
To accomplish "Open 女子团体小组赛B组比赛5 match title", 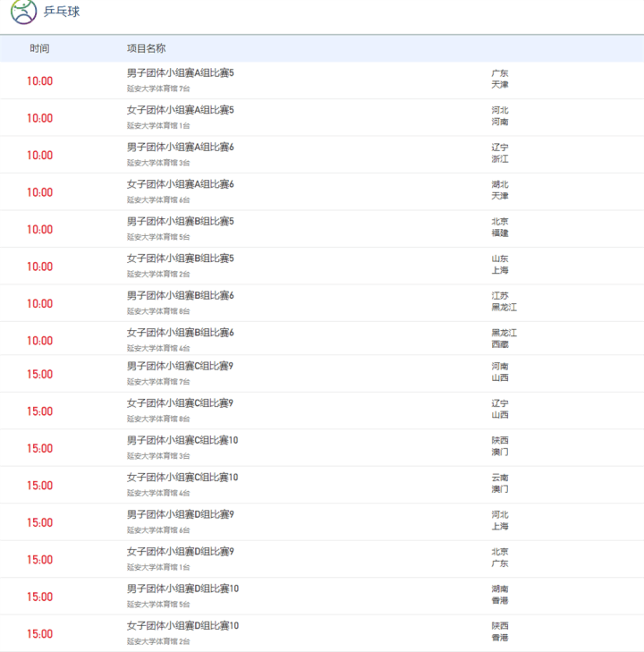I will tap(181, 258).
